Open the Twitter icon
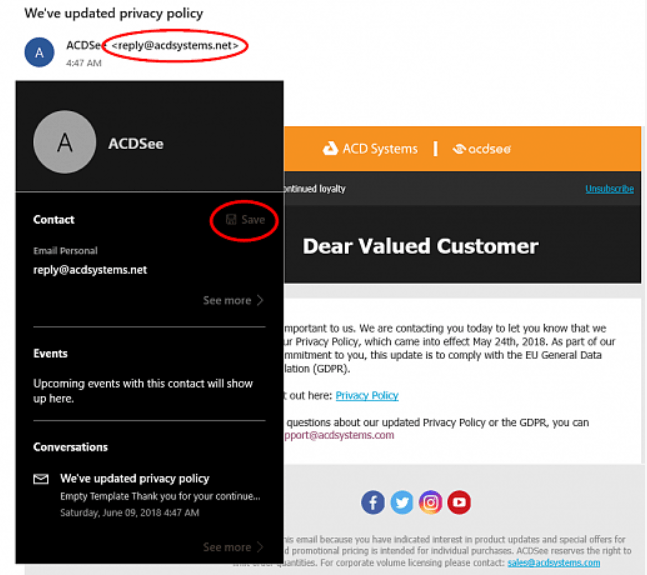 click(x=402, y=502)
